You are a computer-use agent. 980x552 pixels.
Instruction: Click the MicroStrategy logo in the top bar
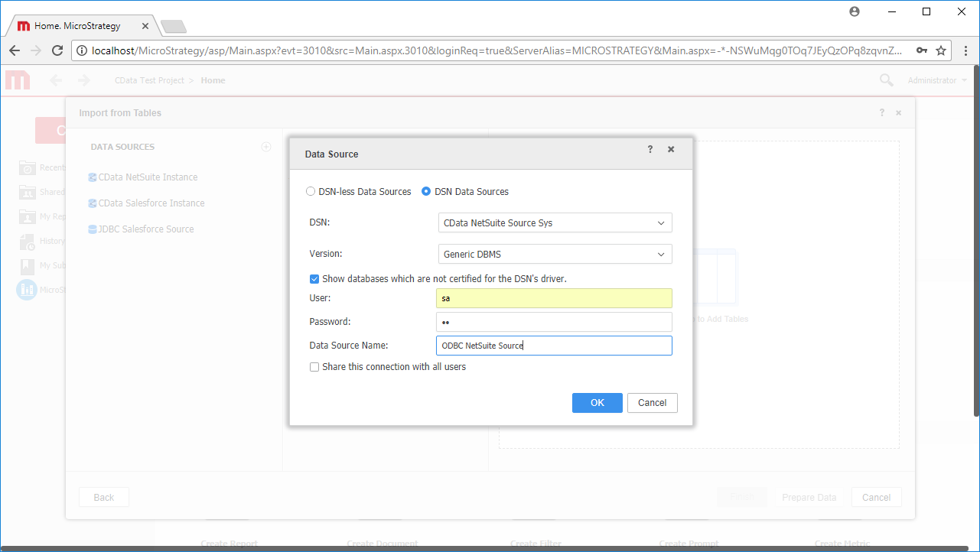[17, 80]
